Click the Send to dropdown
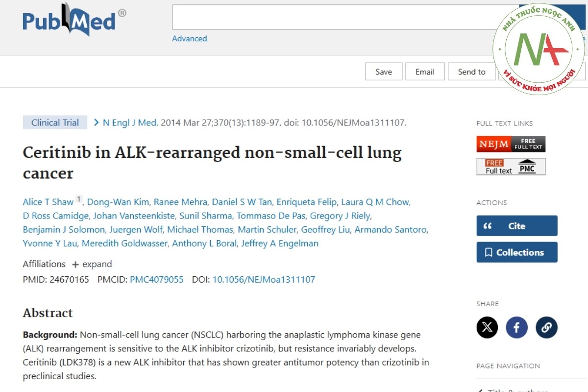 click(x=471, y=72)
